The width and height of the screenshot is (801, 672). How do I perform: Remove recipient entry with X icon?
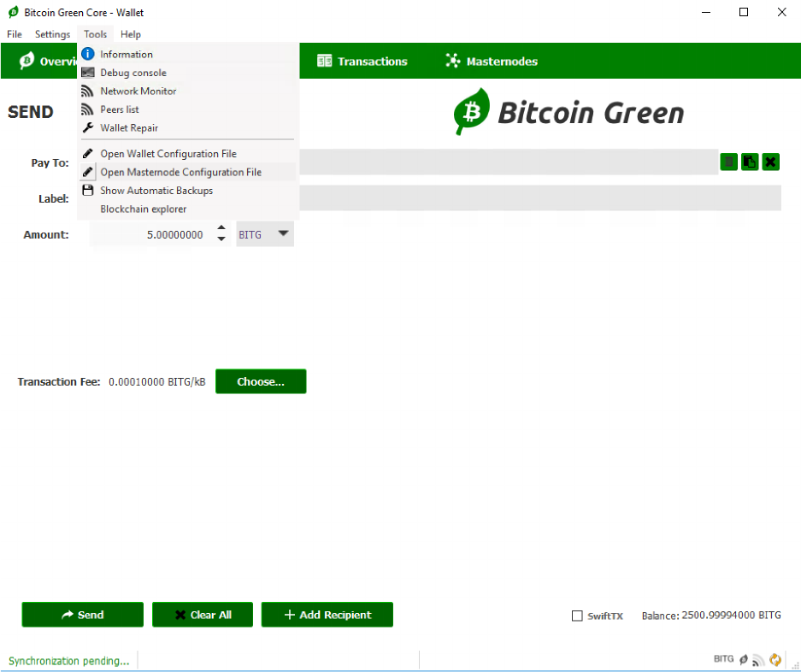[770, 162]
